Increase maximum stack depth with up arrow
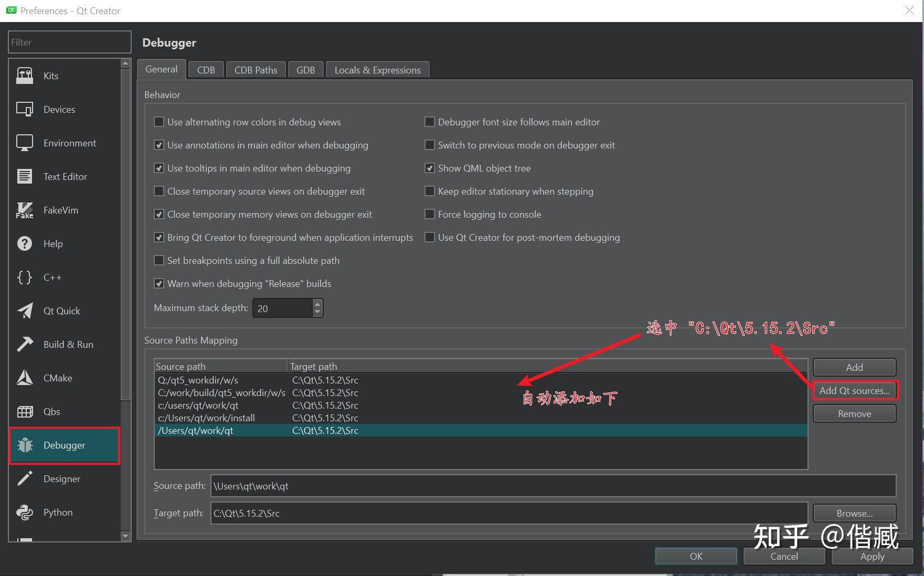Viewport: 924px width, 576px height. click(317, 304)
